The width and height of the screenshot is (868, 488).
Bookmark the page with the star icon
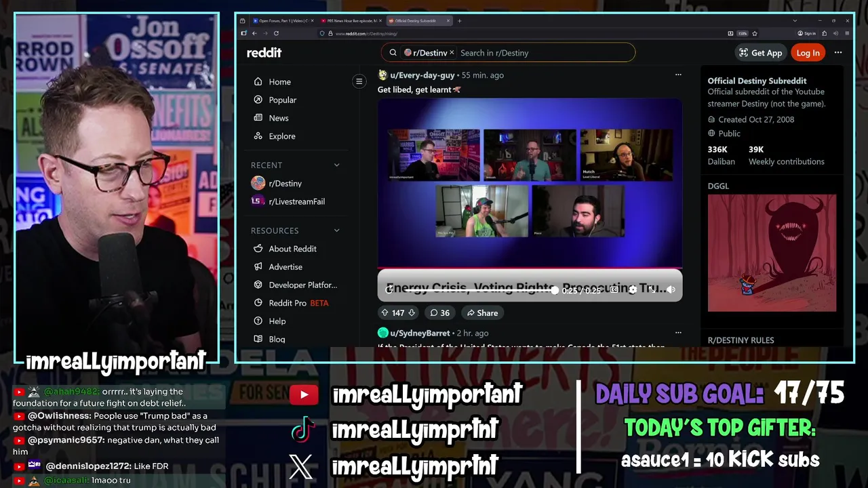pos(755,33)
